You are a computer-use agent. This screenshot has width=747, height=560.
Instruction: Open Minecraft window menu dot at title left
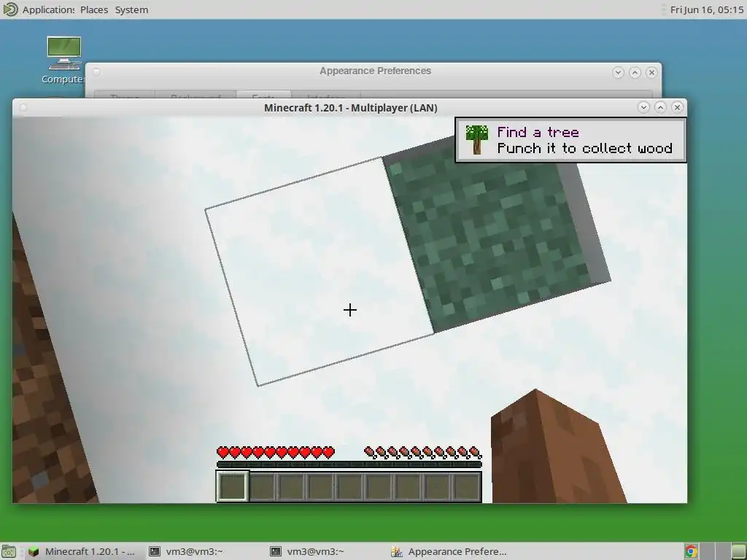tap(23, 108)
